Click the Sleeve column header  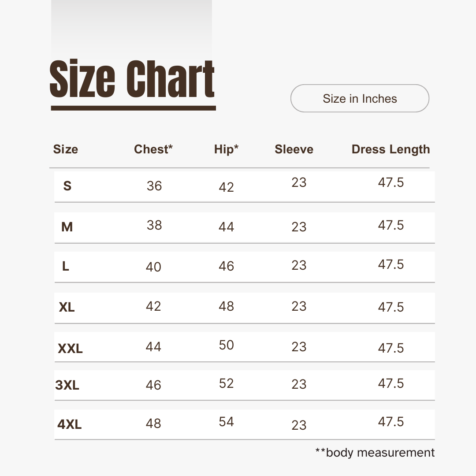click(294, 149)
